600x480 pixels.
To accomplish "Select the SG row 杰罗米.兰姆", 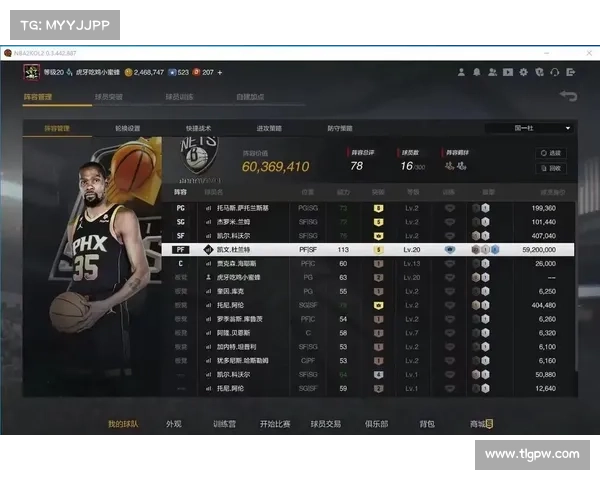I will tap(368, 222).
